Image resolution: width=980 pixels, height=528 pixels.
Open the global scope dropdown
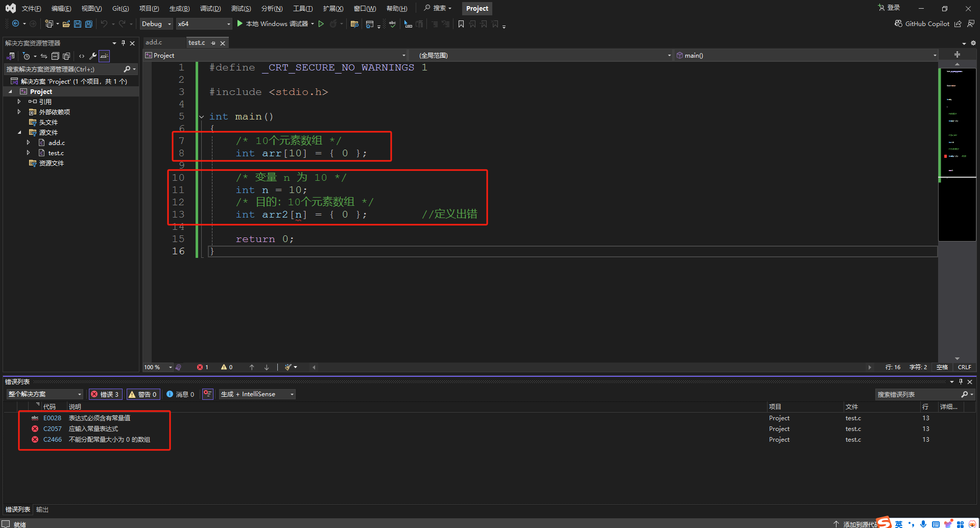[x=541, y=55]
